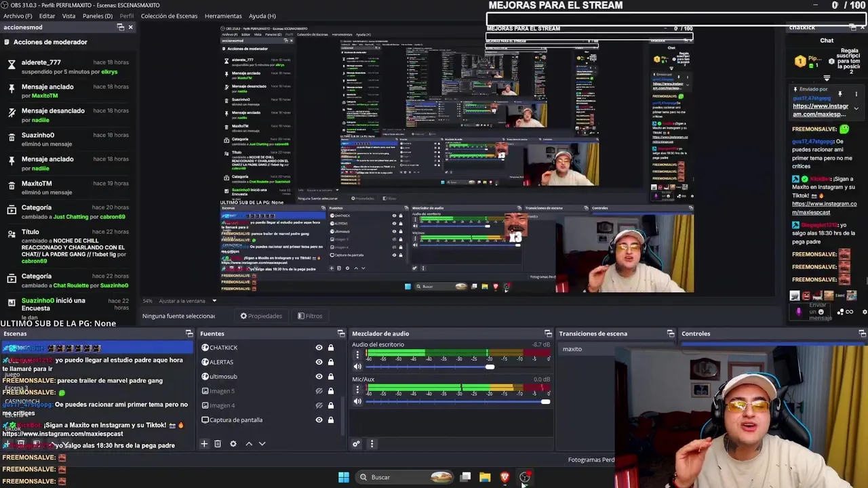Click the Propiedades button
This screenshot has height=488, width=868.
[261, 316]
